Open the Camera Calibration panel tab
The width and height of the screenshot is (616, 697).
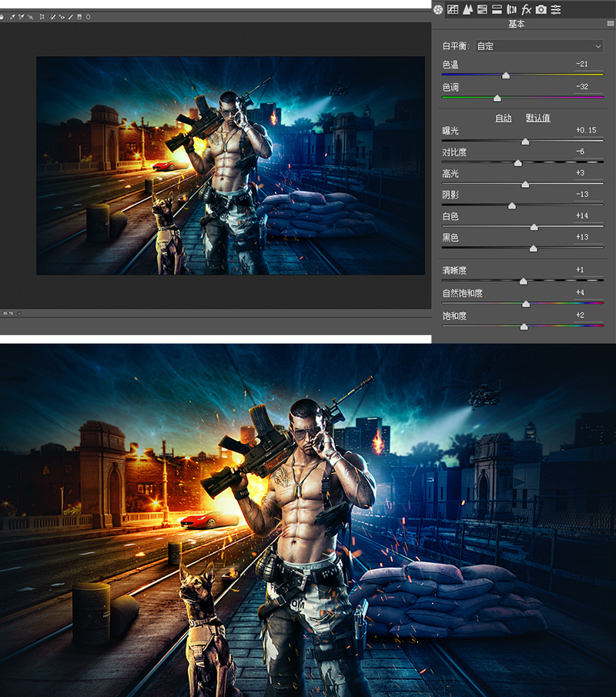(541, 9)
